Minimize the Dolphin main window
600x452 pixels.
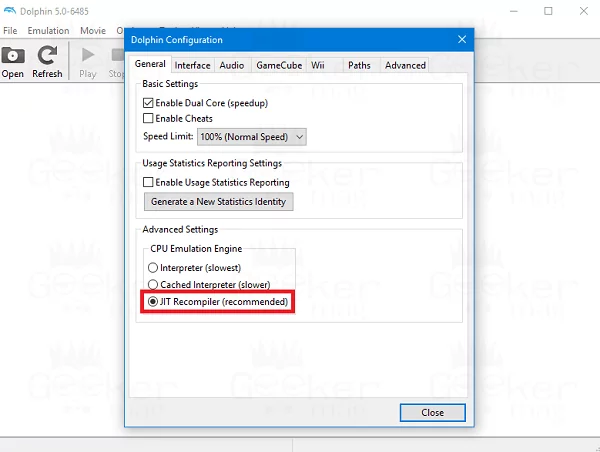514,11
